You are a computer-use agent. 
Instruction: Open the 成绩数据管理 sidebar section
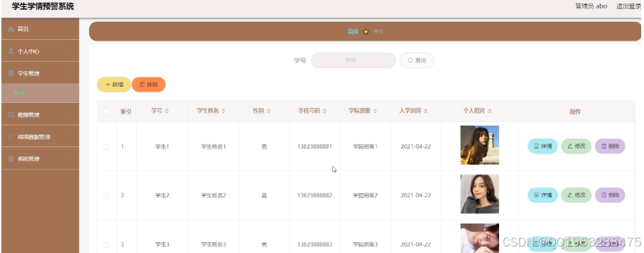[40, 137]
